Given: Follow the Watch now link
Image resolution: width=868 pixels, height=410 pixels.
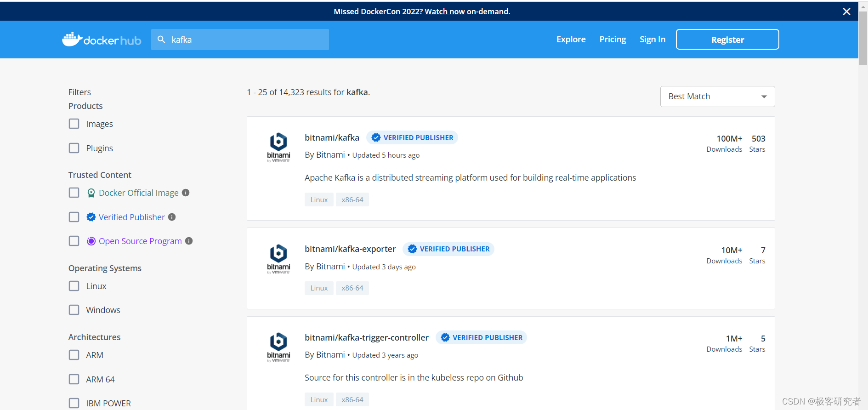Looking at the screenshot, I should pos(445,11).
